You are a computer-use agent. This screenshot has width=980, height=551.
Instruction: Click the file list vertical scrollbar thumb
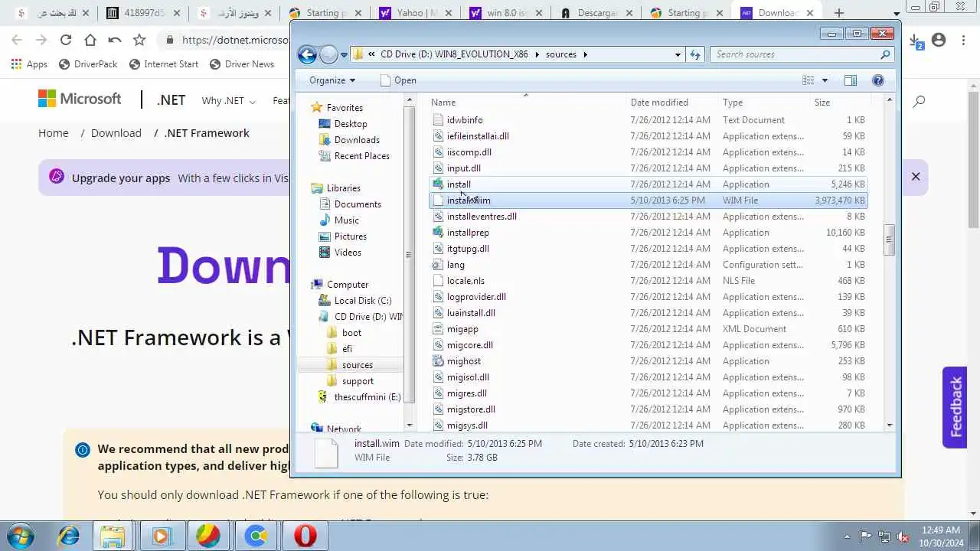889,240
